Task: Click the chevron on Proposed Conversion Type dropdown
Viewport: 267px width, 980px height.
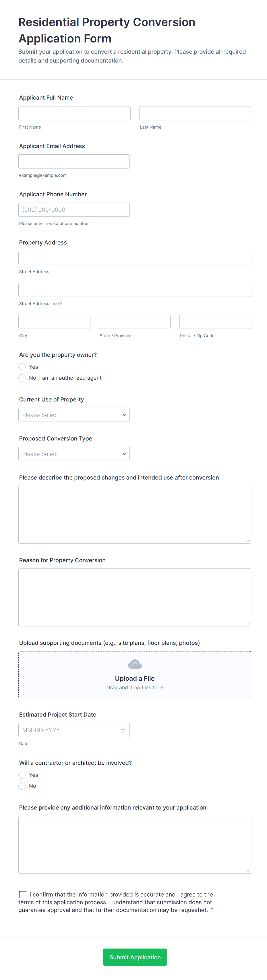Action: [124, 453]
